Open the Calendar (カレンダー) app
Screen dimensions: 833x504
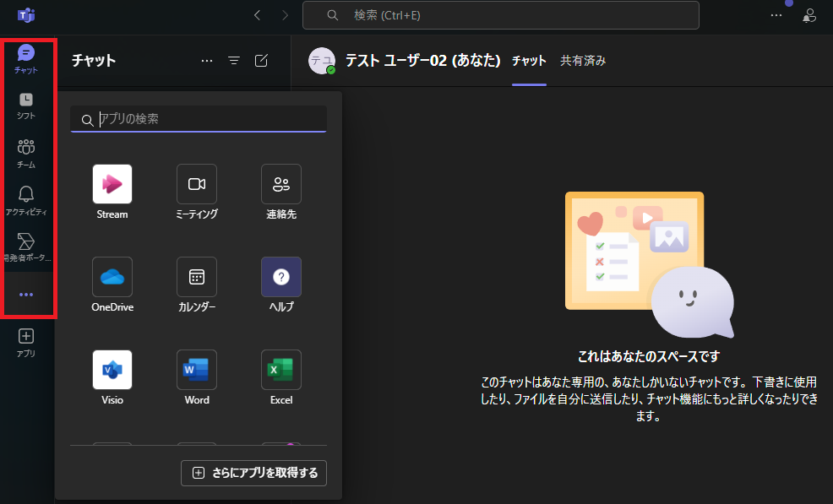coord(197,285)
